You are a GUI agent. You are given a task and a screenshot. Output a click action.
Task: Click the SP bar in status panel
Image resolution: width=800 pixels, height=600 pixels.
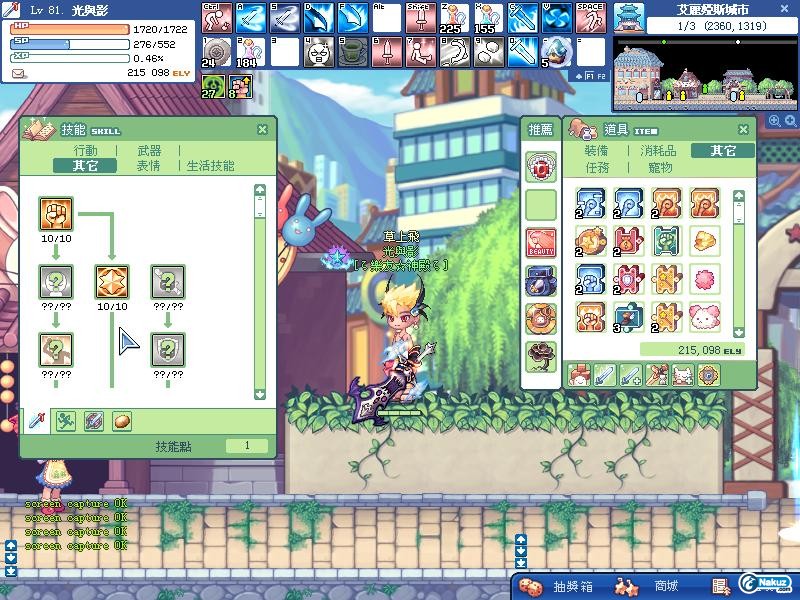point(70,44)
